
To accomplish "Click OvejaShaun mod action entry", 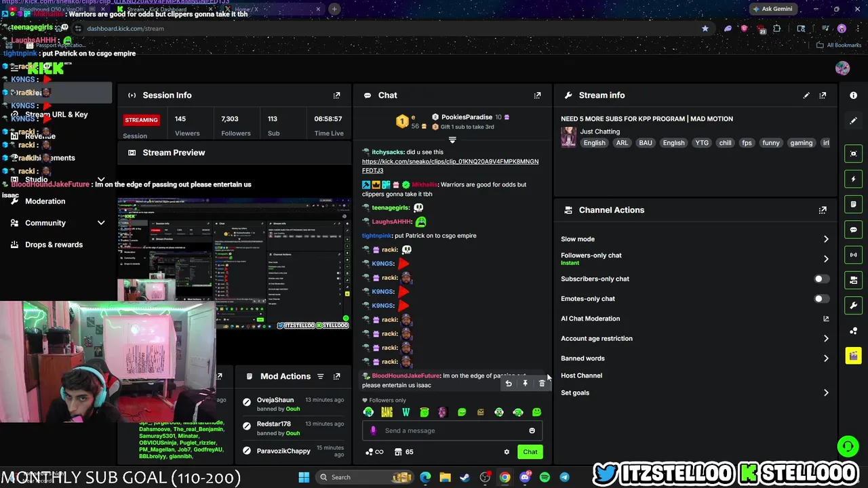I will (292, 405).
